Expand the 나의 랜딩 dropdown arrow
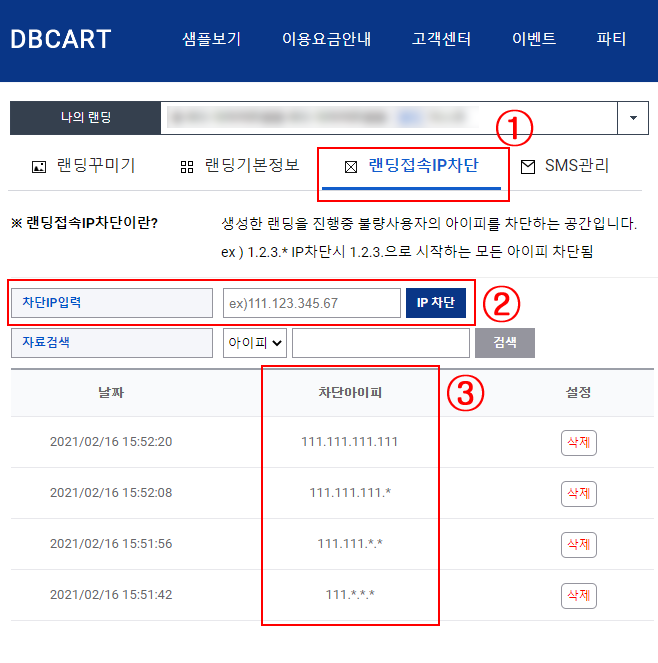 [x=633, y=118]
